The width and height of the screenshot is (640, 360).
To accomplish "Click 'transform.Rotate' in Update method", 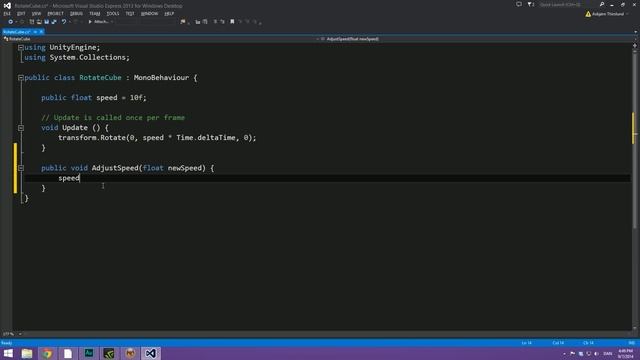I will click(92, 138).
